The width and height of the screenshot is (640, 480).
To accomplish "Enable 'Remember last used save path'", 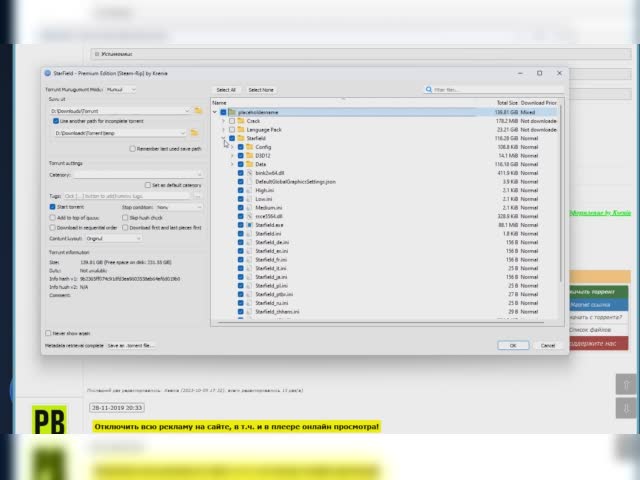I will tap(132, 149).
